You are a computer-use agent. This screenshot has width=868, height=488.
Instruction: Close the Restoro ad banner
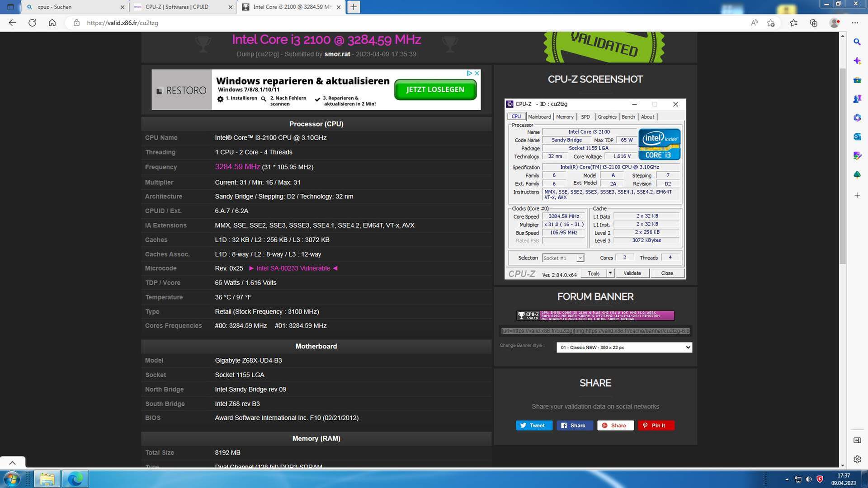click(476, 73)
